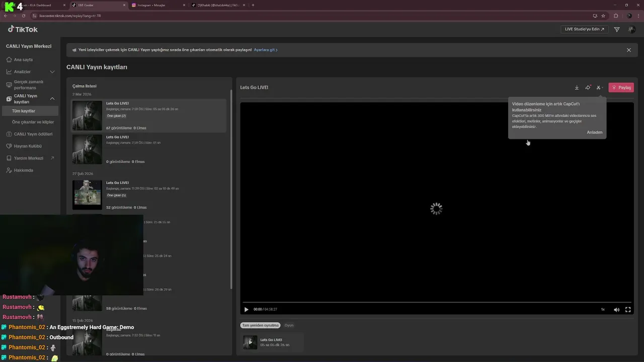644x362 pixels.
Task: Click the browser profile avatar in toolbar
Action: (x=629, y=16)
